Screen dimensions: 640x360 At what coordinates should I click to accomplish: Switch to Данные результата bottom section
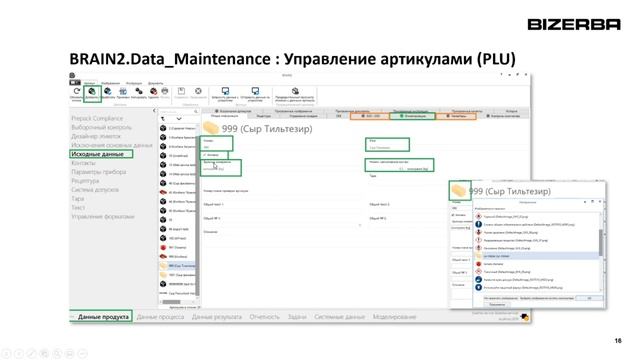click(217, 317)
